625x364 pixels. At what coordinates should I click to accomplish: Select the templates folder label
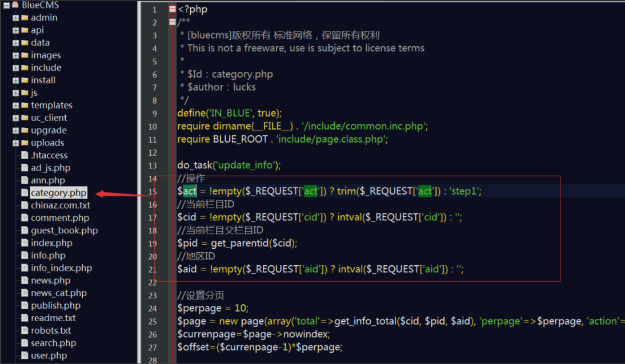click(x=52, y=106)
